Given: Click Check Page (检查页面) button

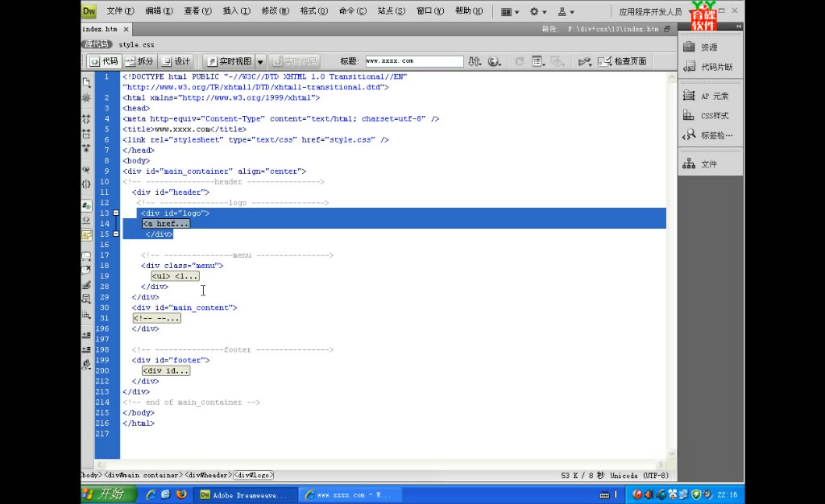Looking at the screenshot, I should click(x=623, y=61).
